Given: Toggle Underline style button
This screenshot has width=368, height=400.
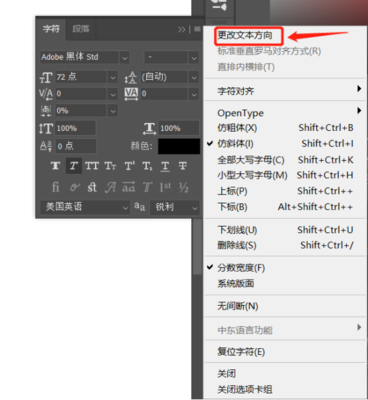Looking at the screenshot, I should tap(165, 166).
